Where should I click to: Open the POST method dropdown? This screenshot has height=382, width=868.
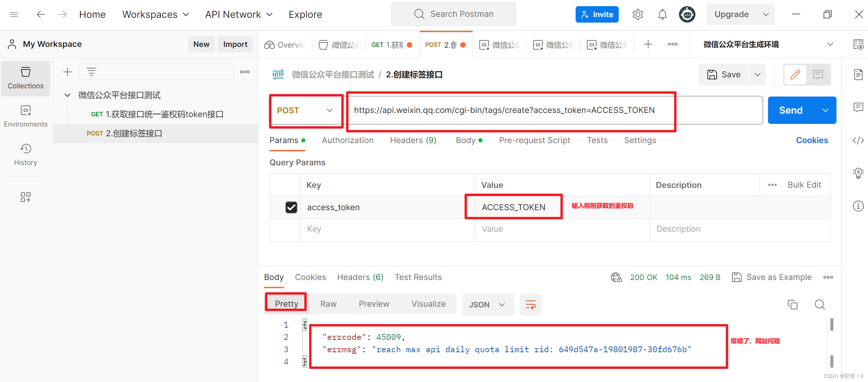(306, 110)
